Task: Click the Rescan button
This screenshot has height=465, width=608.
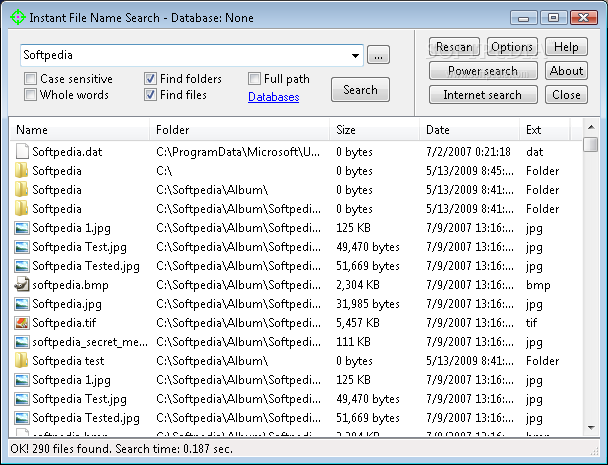Action: click(x=454, y=47)
